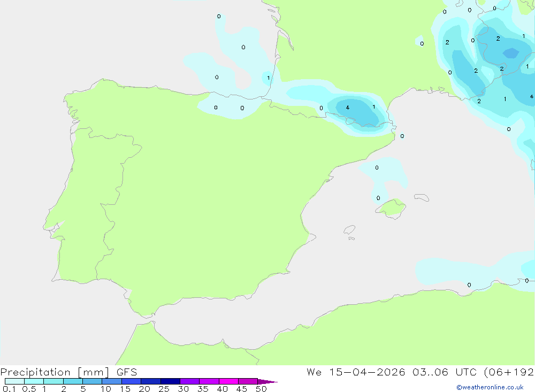535x392 pixels.
Task: Pick the 45–50 mm legend swatch
Action: point(248,381)
